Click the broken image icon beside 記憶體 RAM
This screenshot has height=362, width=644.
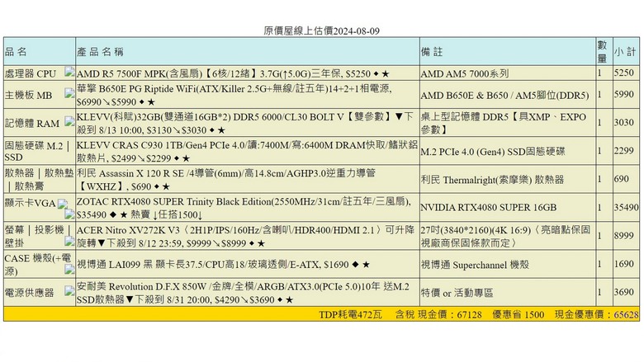click(x=69, y=121)
